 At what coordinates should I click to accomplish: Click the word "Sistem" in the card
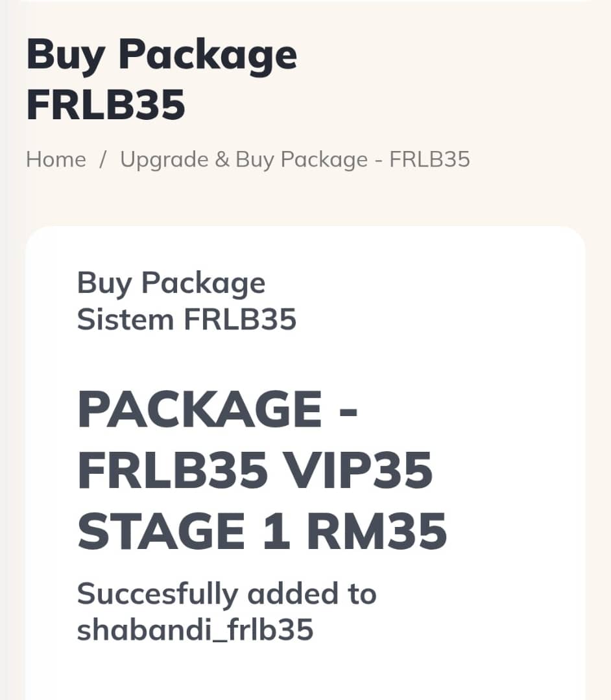point(125,320)
